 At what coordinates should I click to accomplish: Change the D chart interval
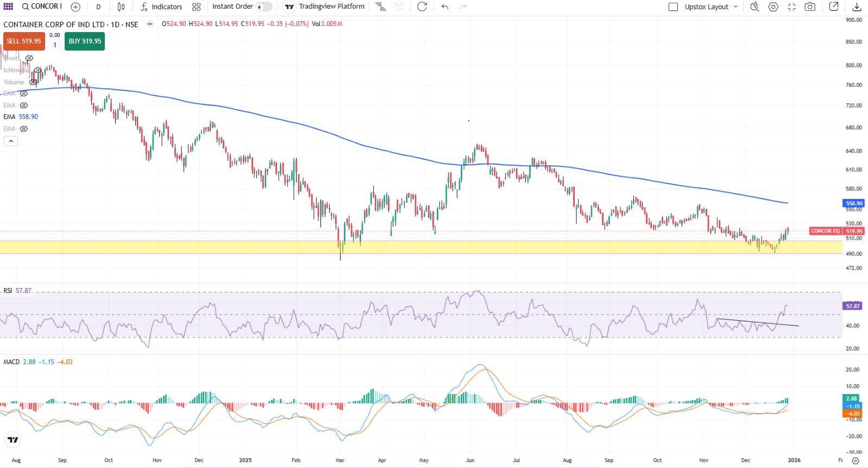[x=98, y=7]
